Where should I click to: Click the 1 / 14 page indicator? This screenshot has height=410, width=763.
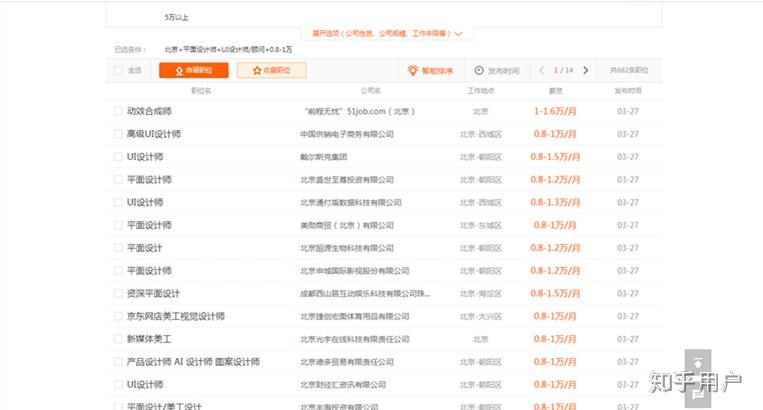tap(563, 71)
